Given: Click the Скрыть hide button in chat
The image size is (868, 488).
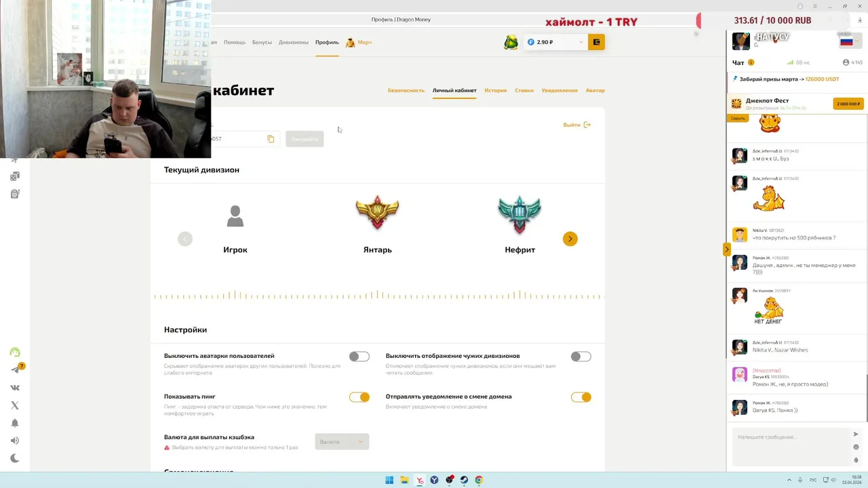Looking at the screenshot, I should [x=738, y=119].
